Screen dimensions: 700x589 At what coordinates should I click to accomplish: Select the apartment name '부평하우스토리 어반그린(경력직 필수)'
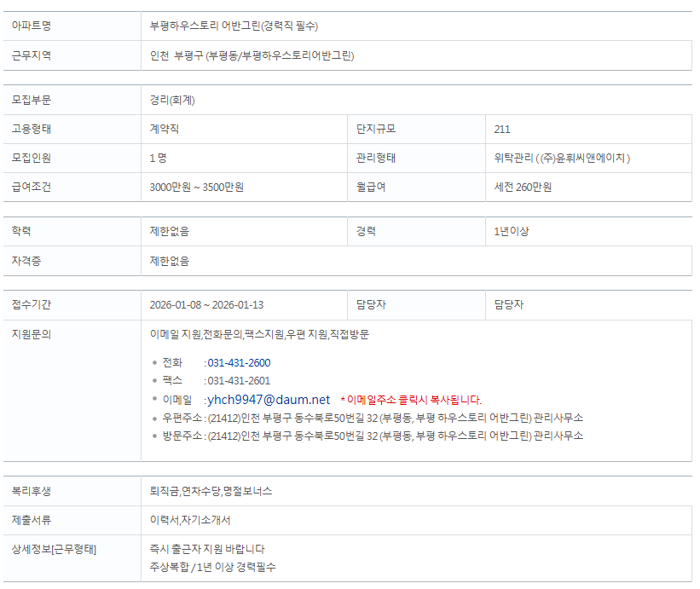coord(234,26)
